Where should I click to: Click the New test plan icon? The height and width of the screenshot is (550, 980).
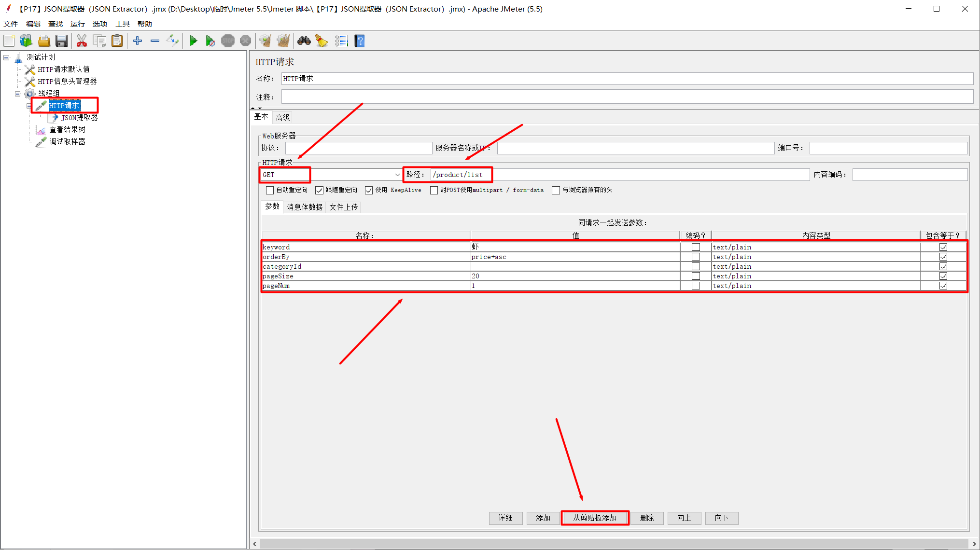[x=9, y=41]
